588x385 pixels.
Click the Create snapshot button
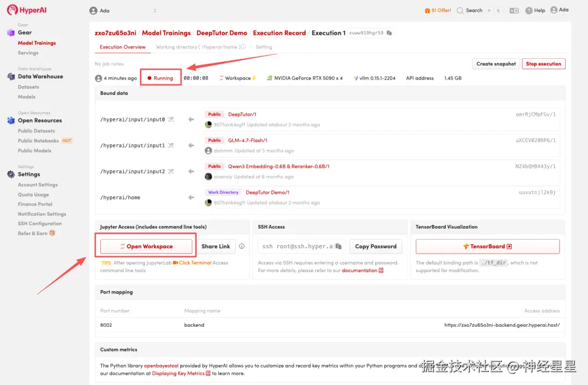pyautogui.click(x=496, y=64)
